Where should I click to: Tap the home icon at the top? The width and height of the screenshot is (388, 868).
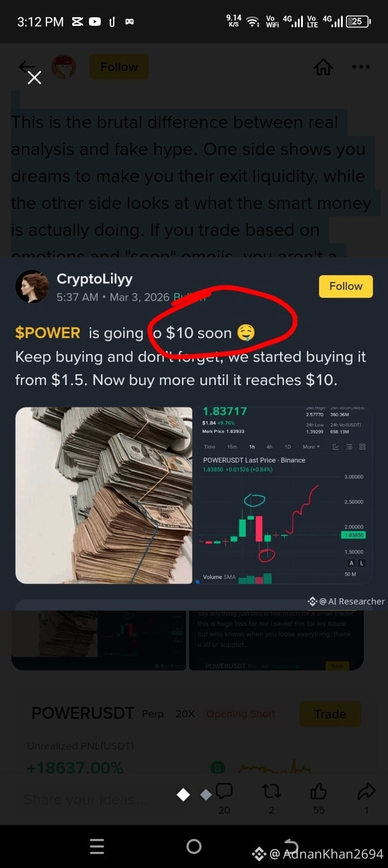323,67
